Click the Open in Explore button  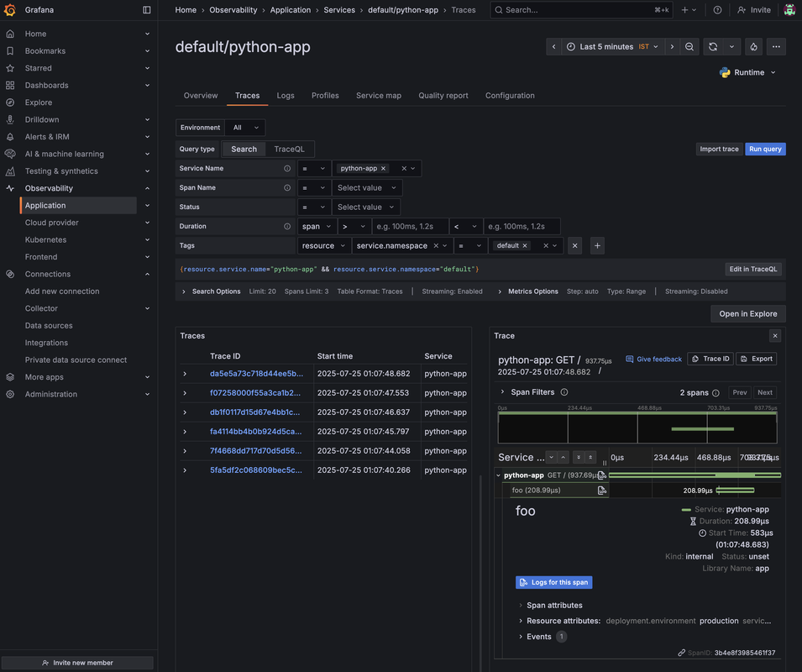(x=747, y=314)
